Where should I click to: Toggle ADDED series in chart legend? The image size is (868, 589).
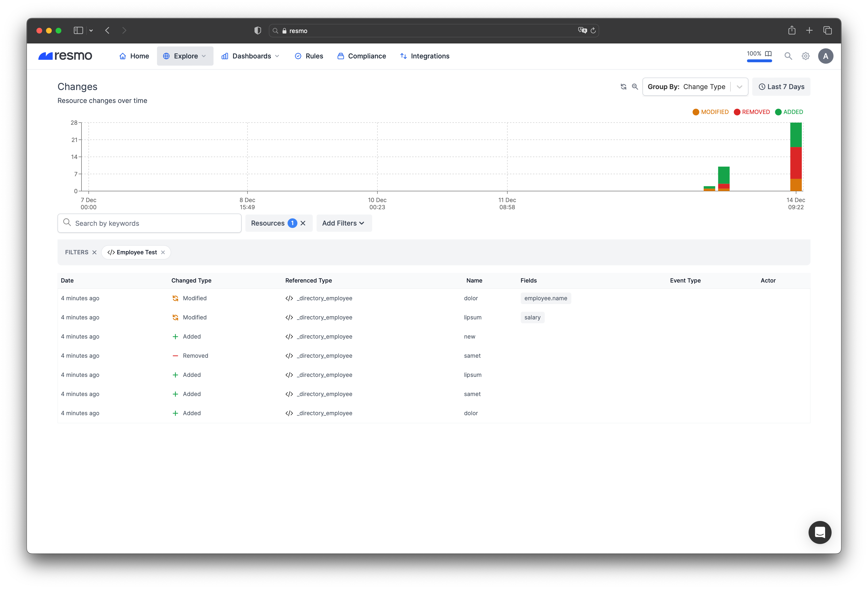(x=789, y=112)
